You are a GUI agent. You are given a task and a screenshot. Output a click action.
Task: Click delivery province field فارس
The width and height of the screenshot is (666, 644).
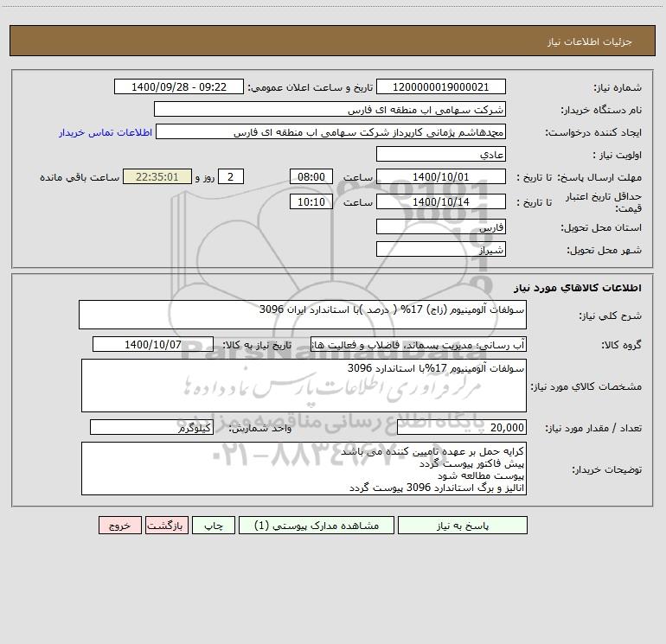tap(441, 226)
